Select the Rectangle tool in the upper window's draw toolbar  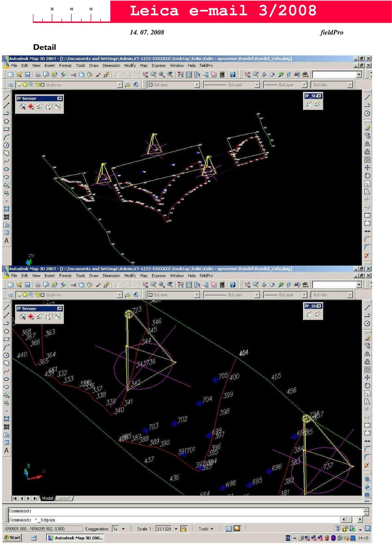click(x=7, y=129)
